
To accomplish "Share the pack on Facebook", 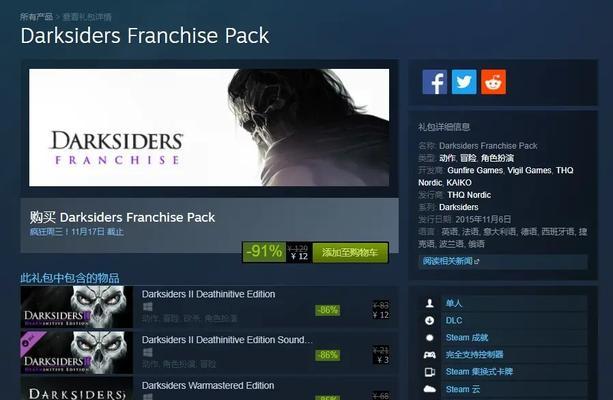I will [x=434, y=82].
